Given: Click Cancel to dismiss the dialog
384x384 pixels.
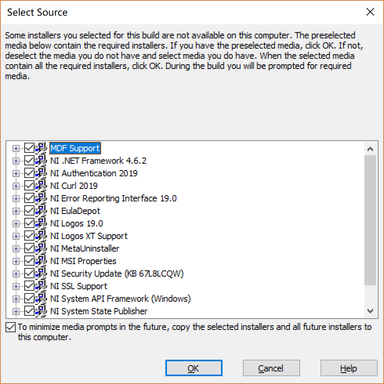Looking at the screenshot, I should tap(271, 368).
